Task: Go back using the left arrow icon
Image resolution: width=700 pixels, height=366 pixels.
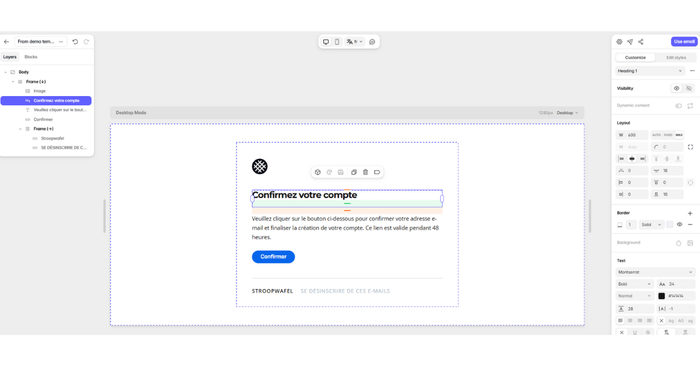Action: 6,42
